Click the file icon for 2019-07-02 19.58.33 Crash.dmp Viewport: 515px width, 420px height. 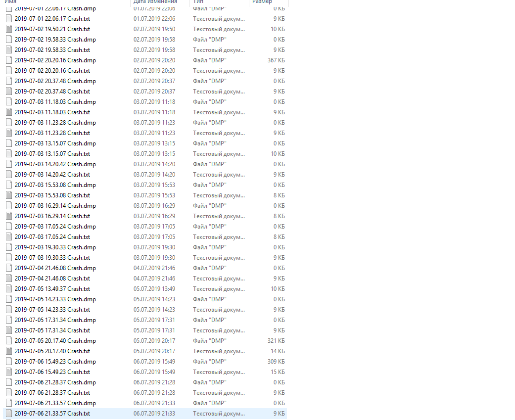point(9,40)
